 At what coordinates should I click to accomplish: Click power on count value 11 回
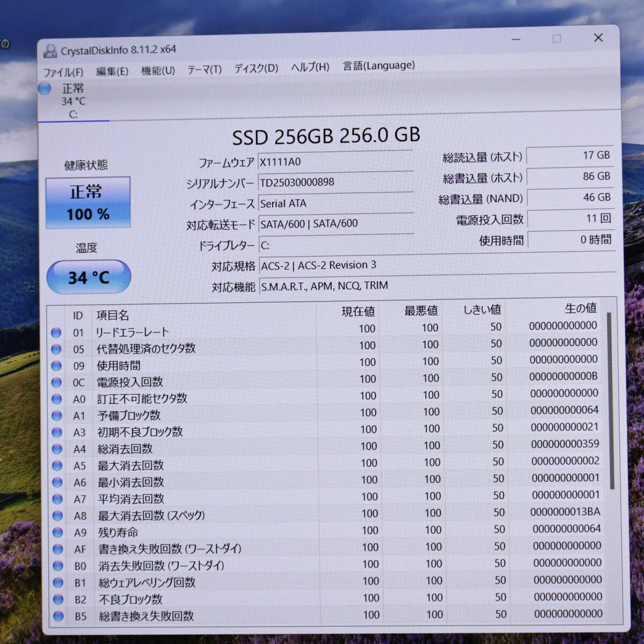coord(570,218)
